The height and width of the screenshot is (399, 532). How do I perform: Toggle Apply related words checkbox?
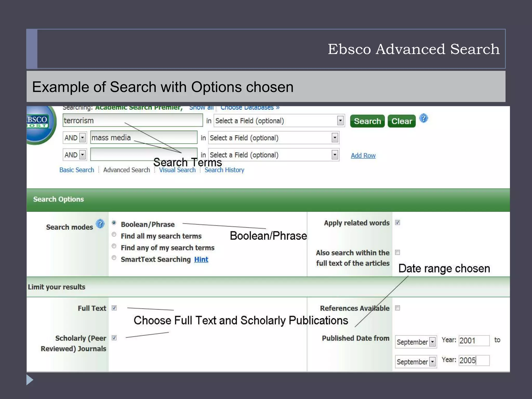pos(397,223)
